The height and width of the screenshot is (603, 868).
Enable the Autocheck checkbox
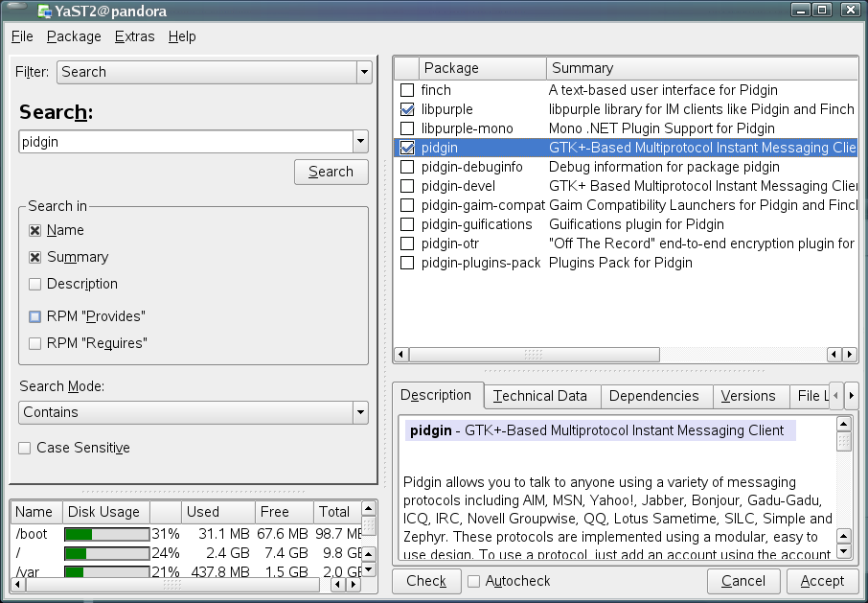(473, 581)
